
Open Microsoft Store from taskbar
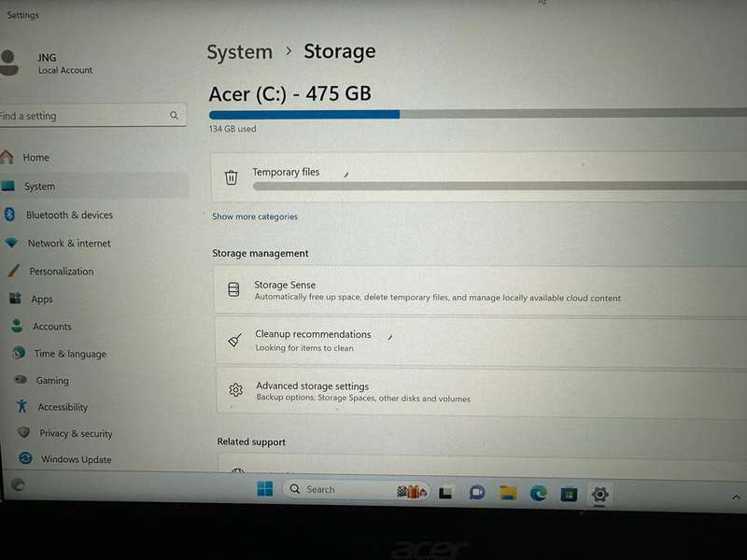pos(569,495)
